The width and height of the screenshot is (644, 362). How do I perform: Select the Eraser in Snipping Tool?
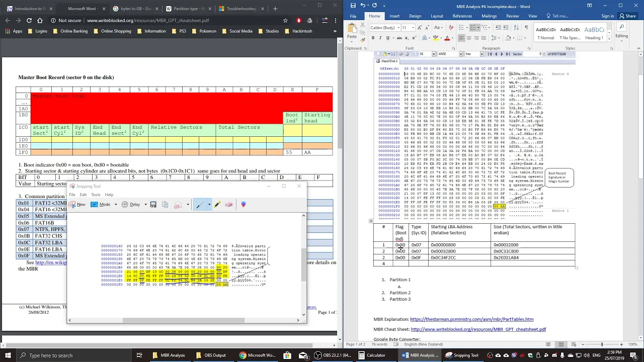pyautogui.click(x=229, y=205)
